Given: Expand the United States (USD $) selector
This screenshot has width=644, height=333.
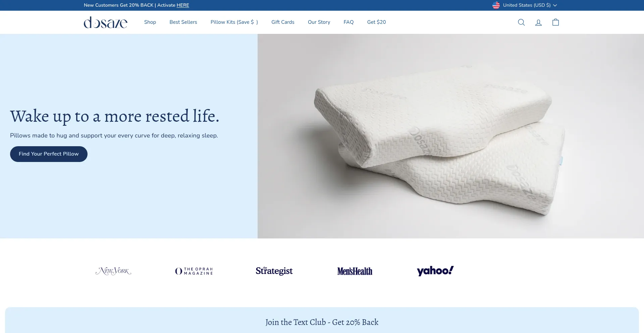Looking at the screenshot, I should pyautogui.click(x=525, y=5).
